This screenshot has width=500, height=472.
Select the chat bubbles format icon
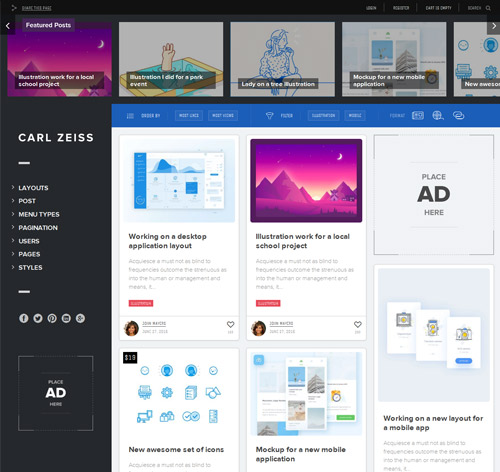coord(458,115)
